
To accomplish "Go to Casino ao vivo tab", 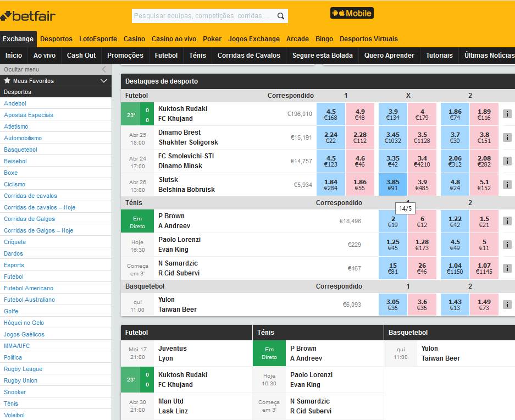I will point(174,39).
